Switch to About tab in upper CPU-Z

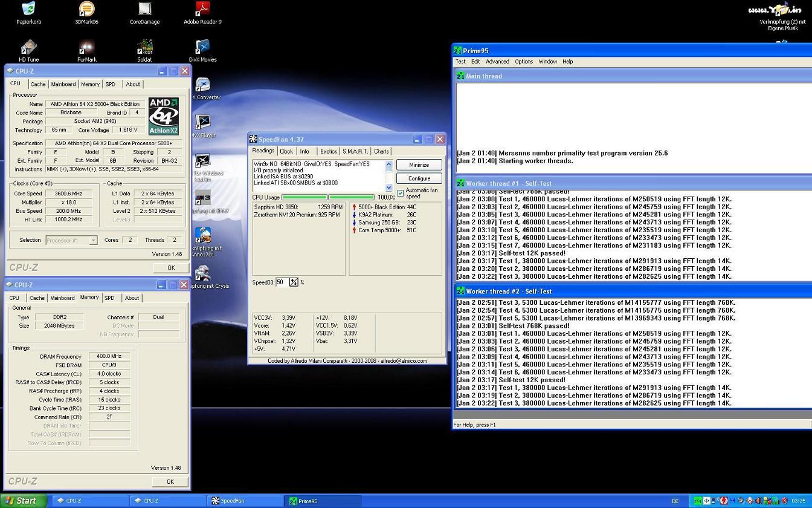(133, 85)
